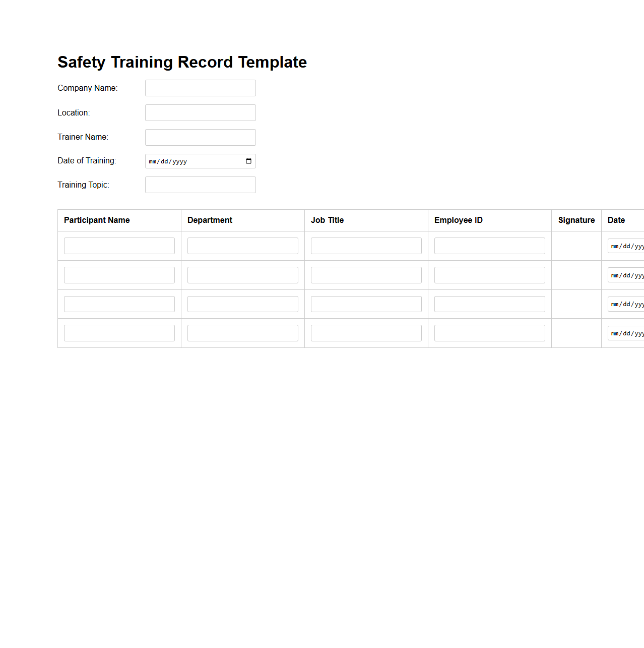Screen dimensions: 644x648
Task: Click the first Job Title field
Action: click(x=366, y=246)
